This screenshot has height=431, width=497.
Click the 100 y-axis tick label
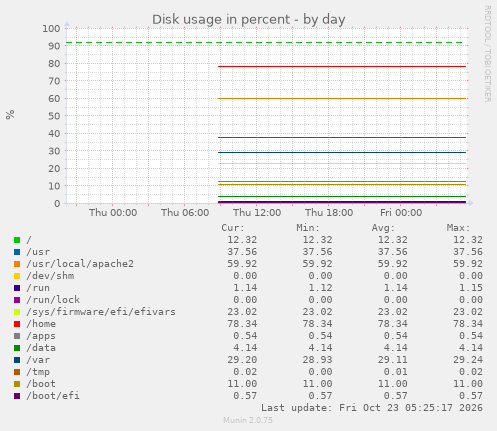51,28
